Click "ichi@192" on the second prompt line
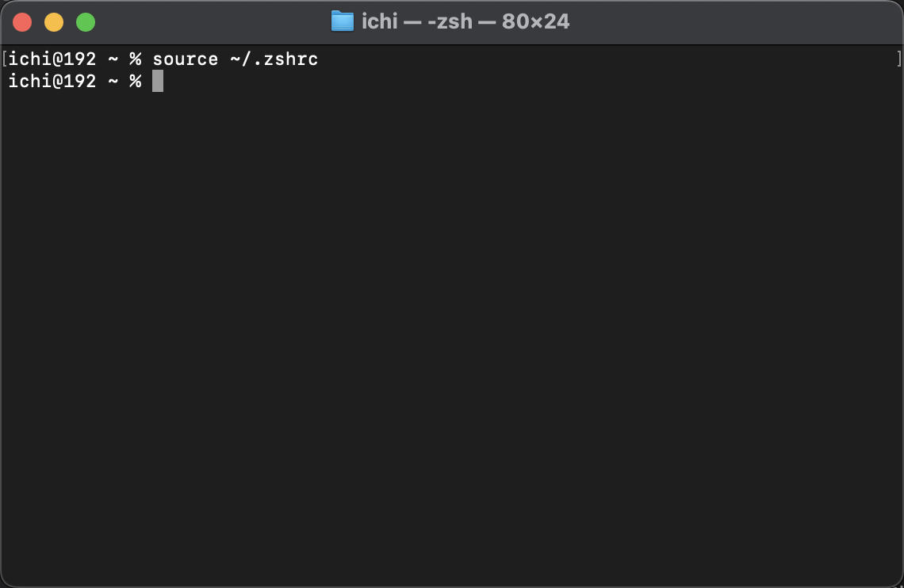The width and height of the screenshot is (904, 588). coord(52,81)
